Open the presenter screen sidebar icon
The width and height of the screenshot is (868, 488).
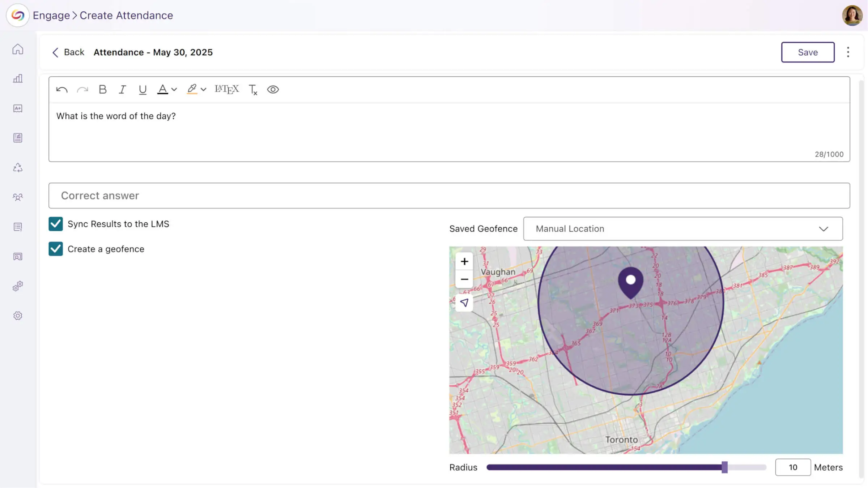click(x=18, y=257)
